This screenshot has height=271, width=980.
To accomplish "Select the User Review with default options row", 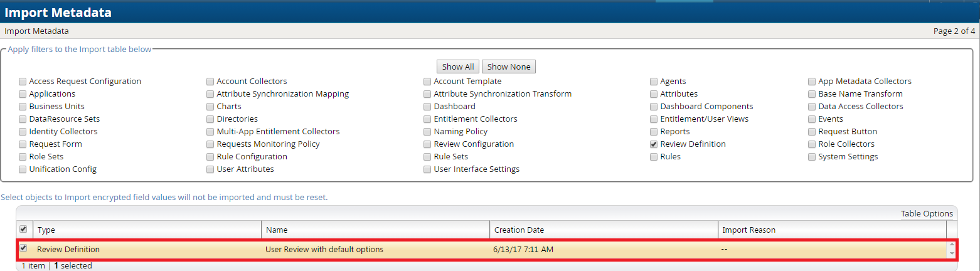I will tap(324, 249).
